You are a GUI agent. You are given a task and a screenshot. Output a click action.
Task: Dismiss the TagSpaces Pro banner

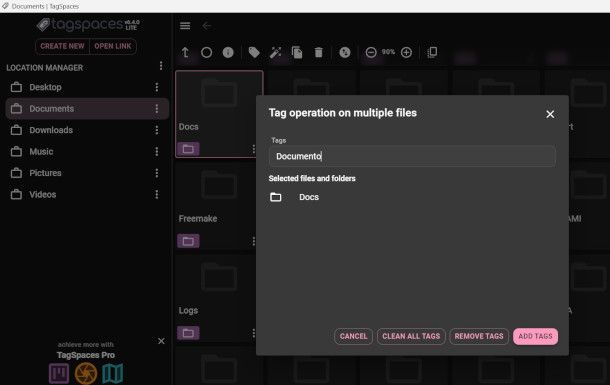[x=161, y=341]
